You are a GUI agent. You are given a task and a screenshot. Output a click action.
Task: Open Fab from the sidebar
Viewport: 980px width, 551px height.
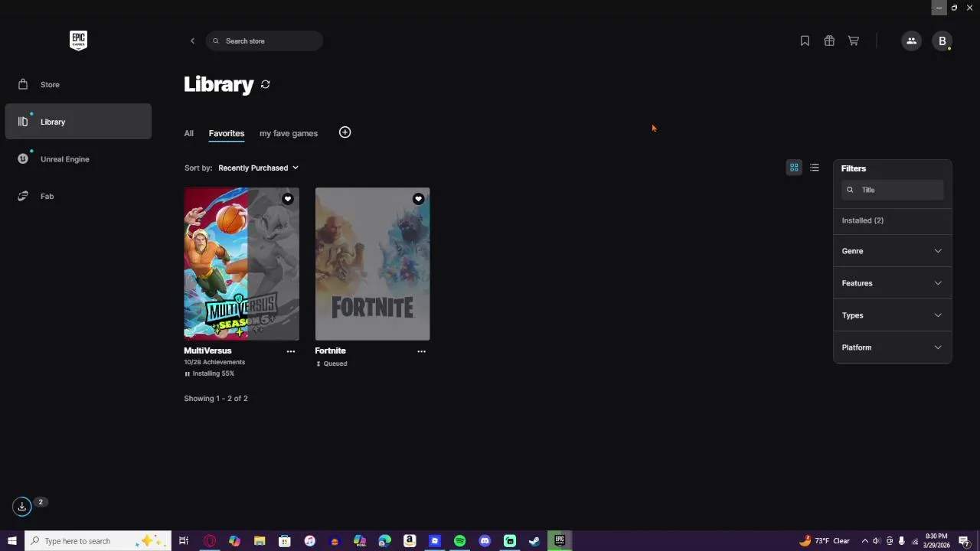click(x=78, y=196)
